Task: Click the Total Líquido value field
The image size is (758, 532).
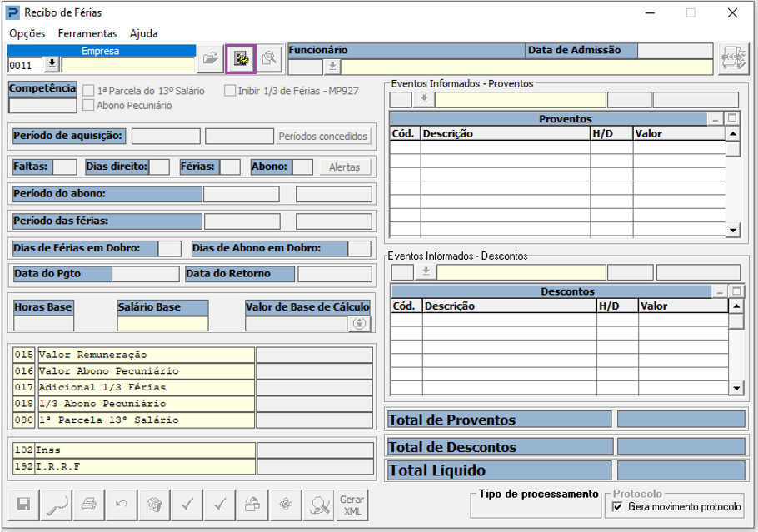Action: point(681,470)
